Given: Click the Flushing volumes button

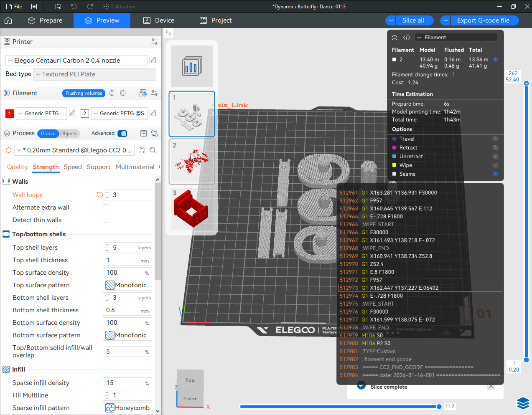Looking at the screenshot, I should [84, 93].
